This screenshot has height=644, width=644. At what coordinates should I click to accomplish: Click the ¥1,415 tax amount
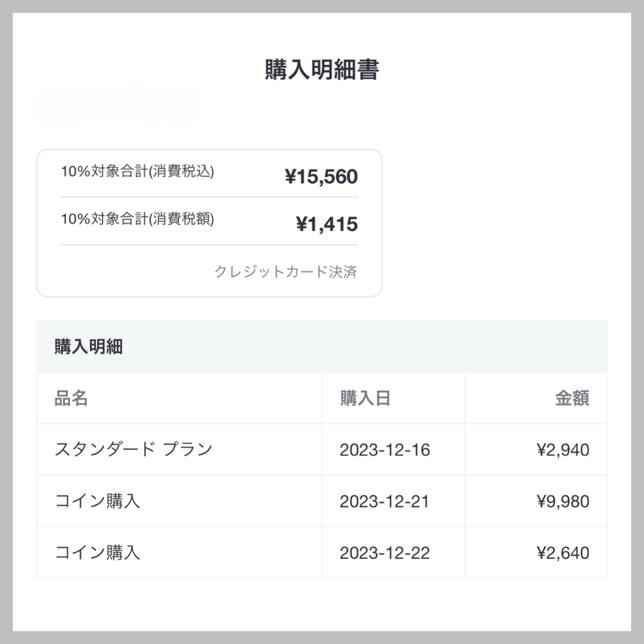click(327, 224)
